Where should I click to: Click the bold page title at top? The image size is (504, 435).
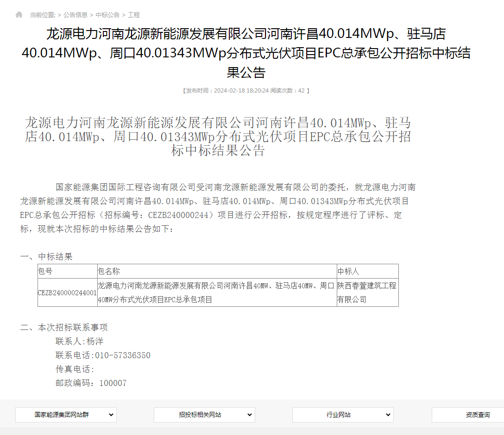point(246,53)
